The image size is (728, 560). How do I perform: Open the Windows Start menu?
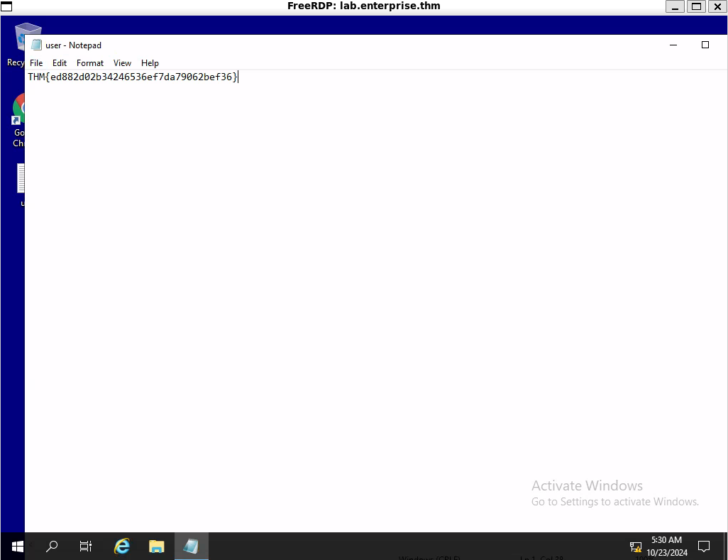click(18, 547)
